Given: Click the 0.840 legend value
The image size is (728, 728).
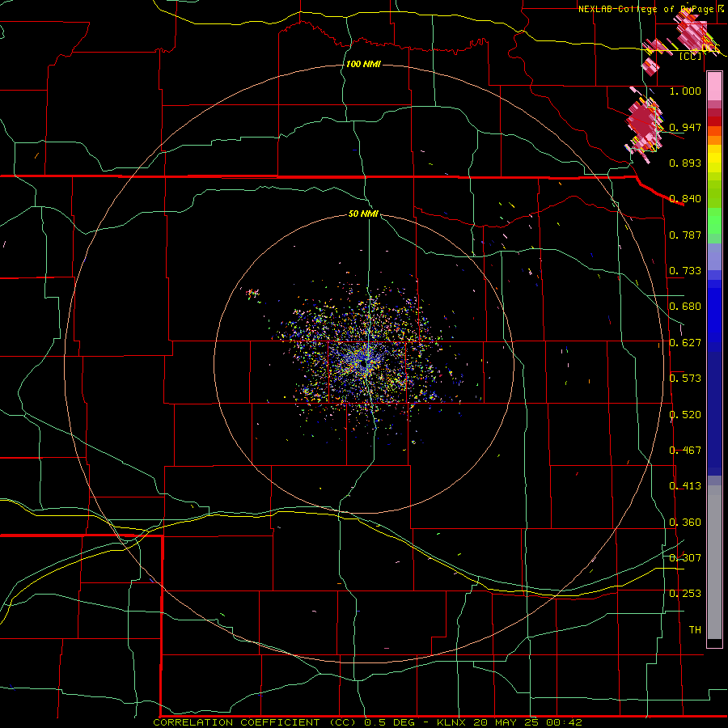Looking at the screenshot, I should pyautogui.click(x=685, y=199).
